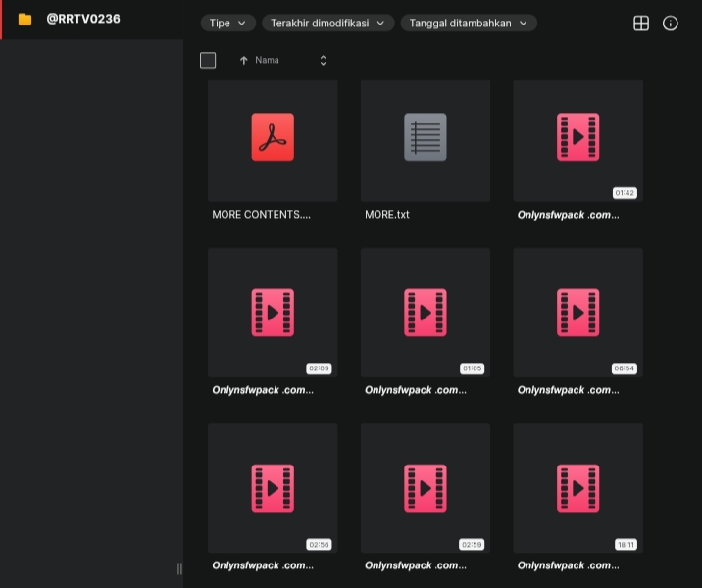Open the video with duration 01:42
This screenshot has width=702, height=588.
tap(578, 141)
